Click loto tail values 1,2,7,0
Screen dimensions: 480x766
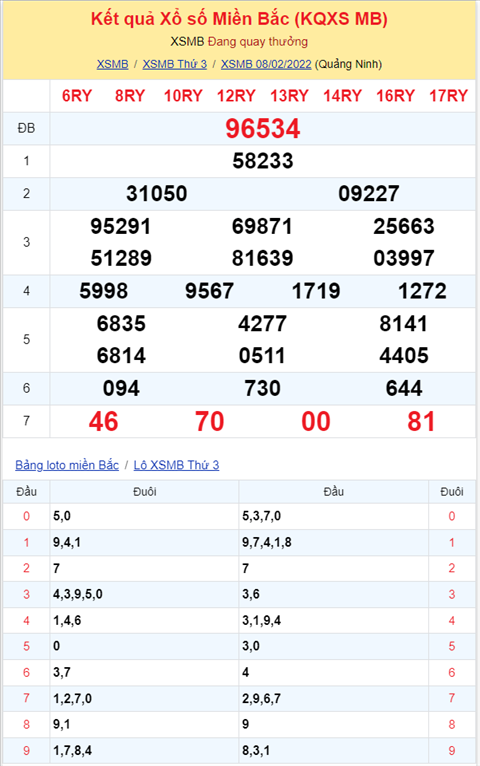pyautogui.click(x=72, y=699)
